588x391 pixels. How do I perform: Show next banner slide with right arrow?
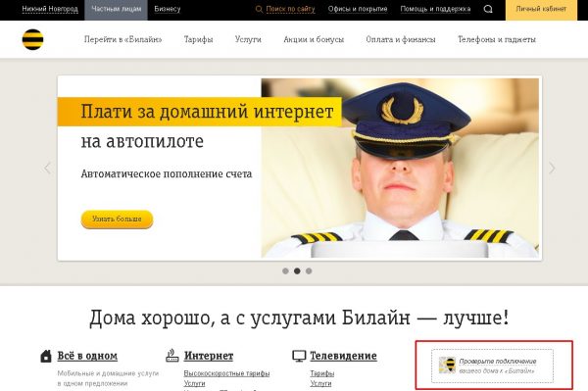pos(552,168)
